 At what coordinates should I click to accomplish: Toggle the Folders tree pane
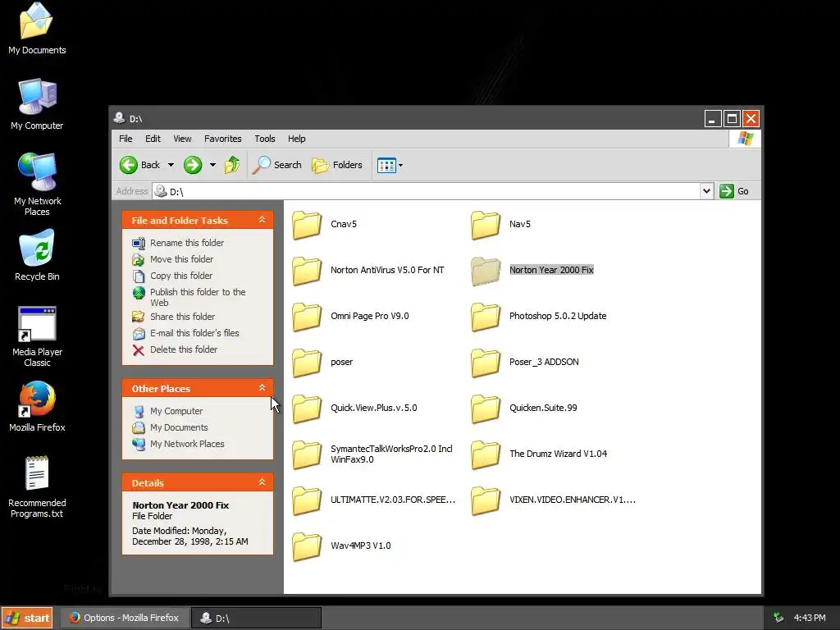337,165
